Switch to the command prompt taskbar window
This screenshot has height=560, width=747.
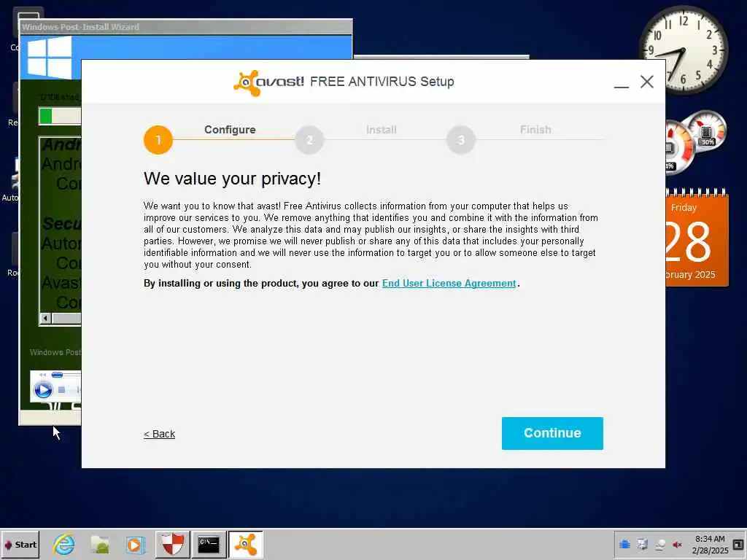209,544
